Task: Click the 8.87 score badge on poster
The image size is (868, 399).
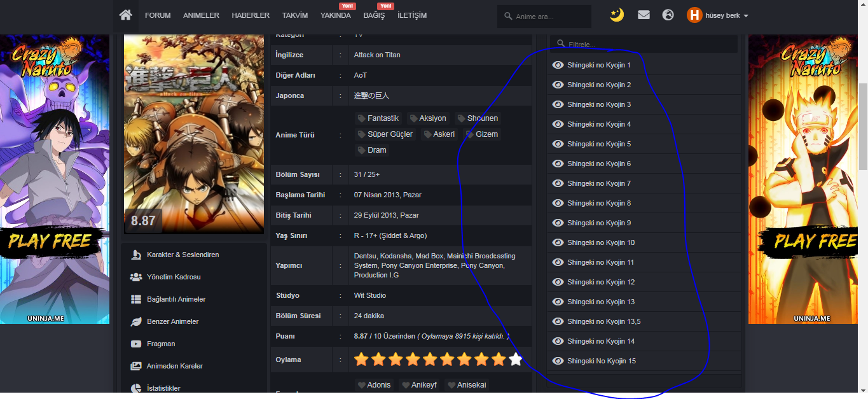Action: click(143, 221)
